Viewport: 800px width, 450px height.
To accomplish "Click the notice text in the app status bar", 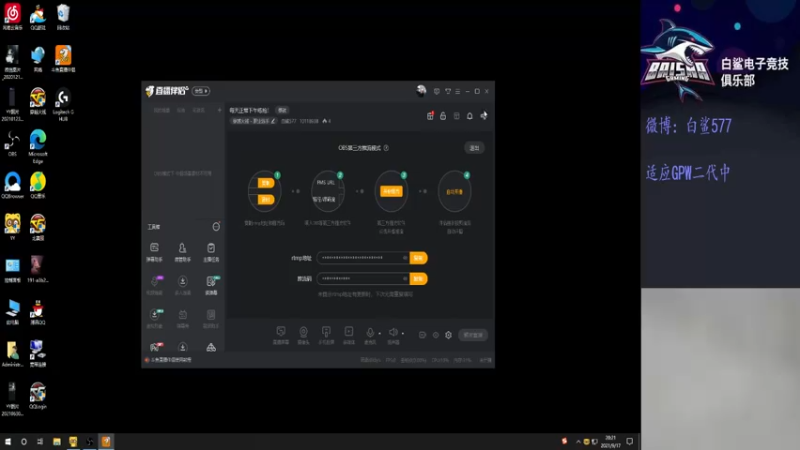I will 171,360.
